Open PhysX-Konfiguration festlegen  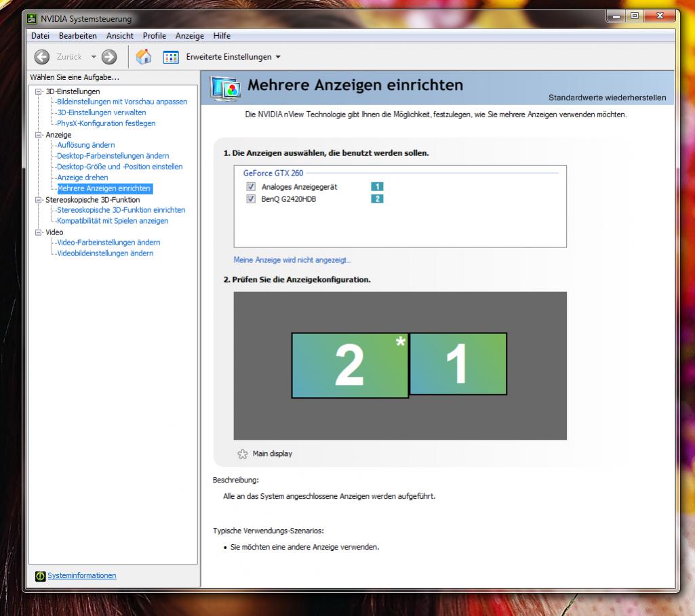point(106,123)
